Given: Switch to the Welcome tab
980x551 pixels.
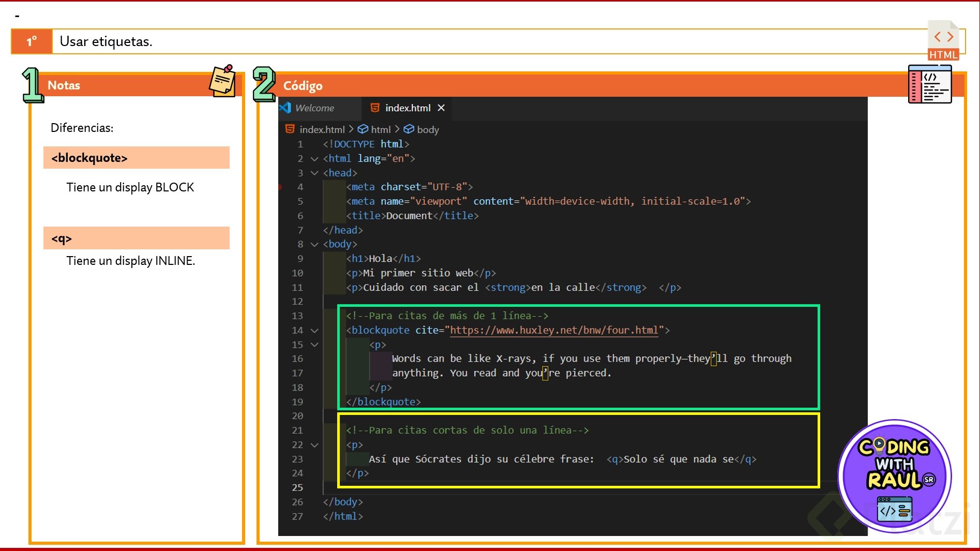Looking at the screenshot, I should click(314, 108).
